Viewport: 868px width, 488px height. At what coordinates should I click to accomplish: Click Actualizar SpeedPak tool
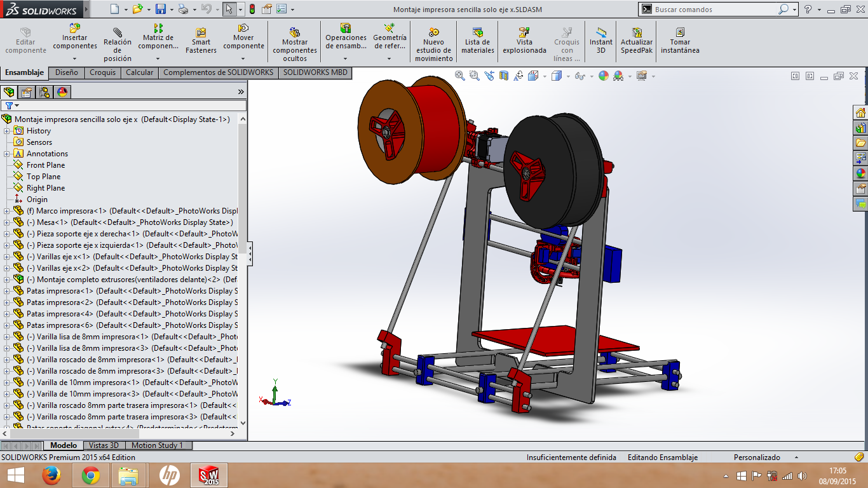(637, 41)
